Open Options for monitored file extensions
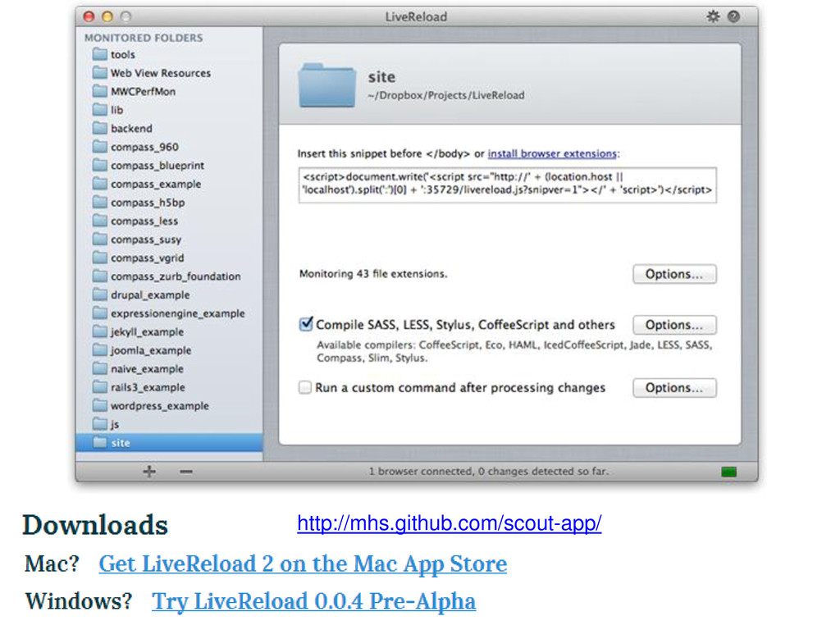The height and width of the screenshot is (630, 840). [x=674, y=274]
